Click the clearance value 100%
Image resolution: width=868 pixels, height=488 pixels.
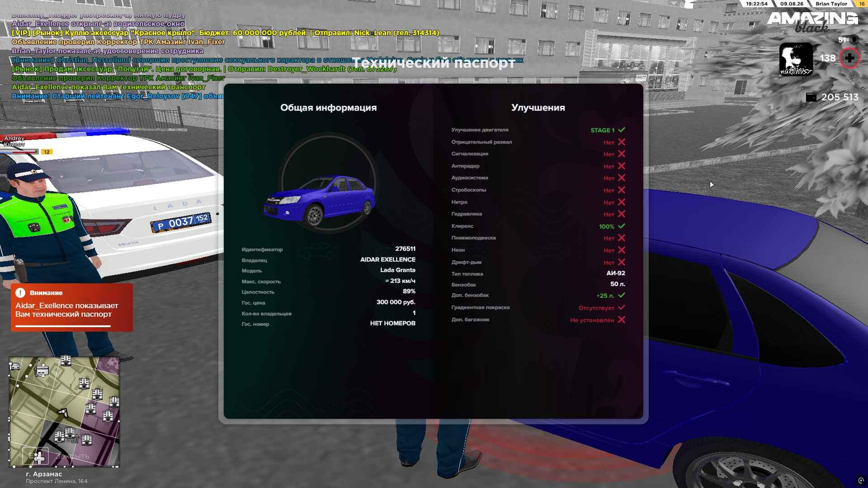click(607, 226)
